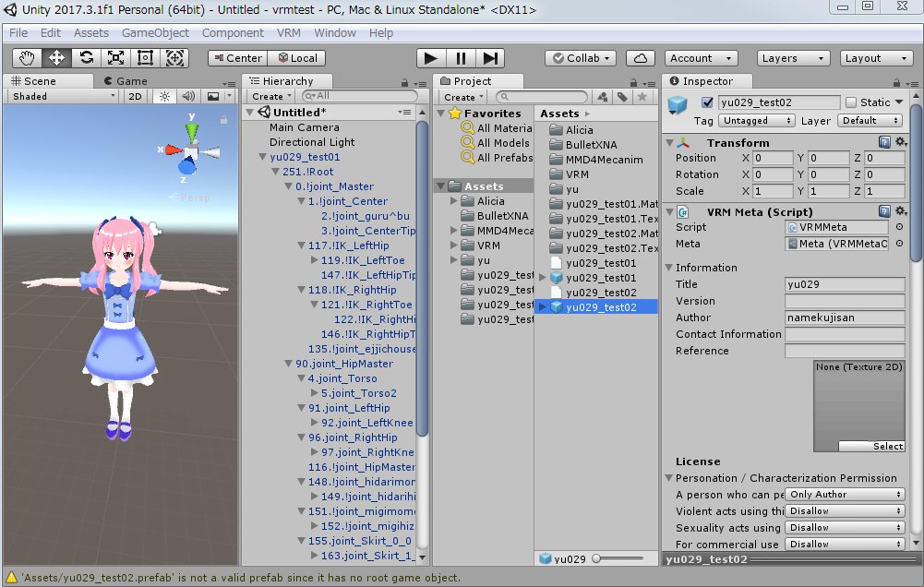The height and width of the screenshot is (587, 924).
Task: Click the Project Create button
Action: point(463,97)
